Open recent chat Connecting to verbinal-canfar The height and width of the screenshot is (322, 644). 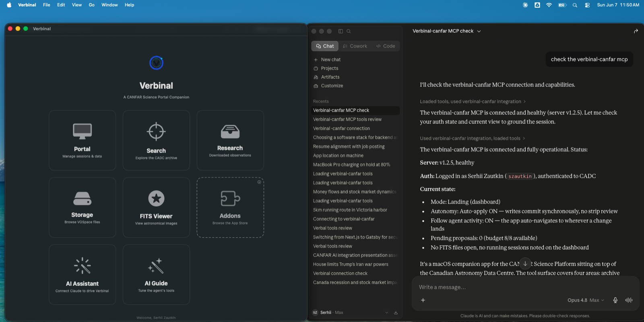[355, 219]
